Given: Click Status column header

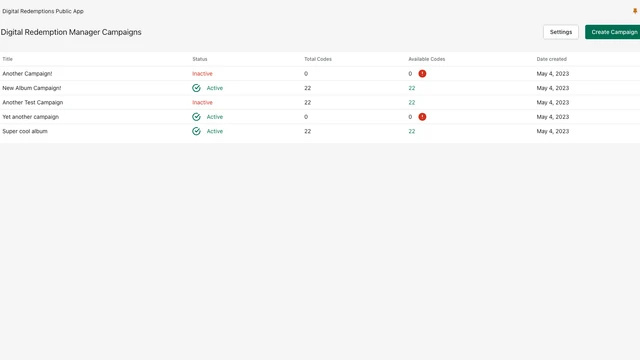Looking at the screenshot, I should coord(200,59).
